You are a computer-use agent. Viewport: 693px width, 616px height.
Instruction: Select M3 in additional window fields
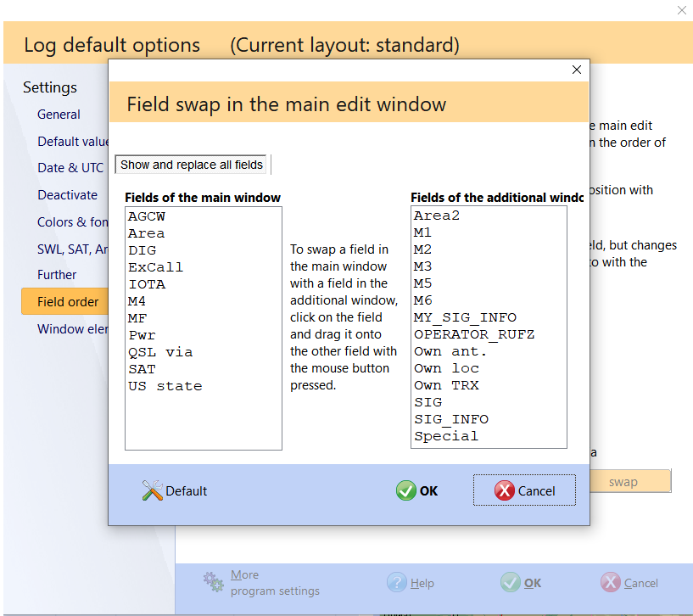coord(489,266)
